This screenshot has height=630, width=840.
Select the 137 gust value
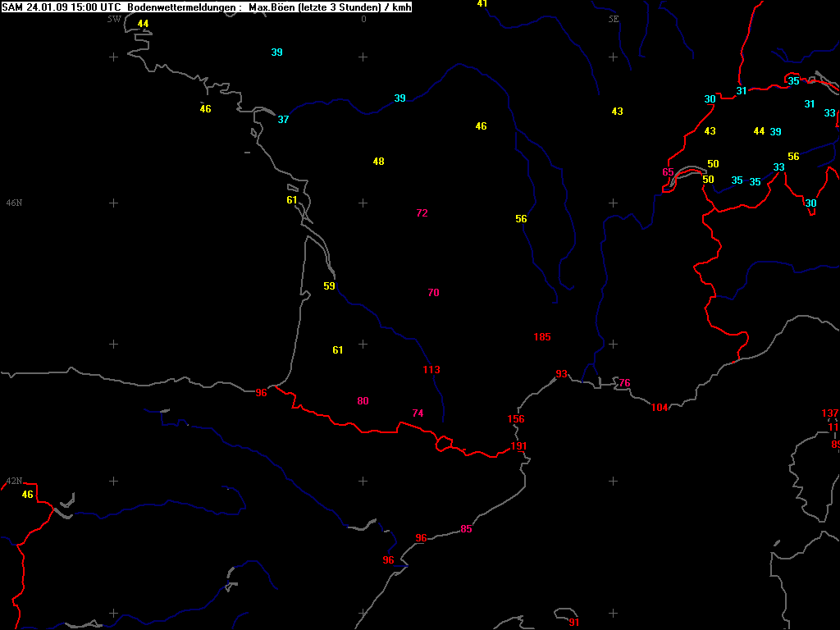[x=830, y=413]
